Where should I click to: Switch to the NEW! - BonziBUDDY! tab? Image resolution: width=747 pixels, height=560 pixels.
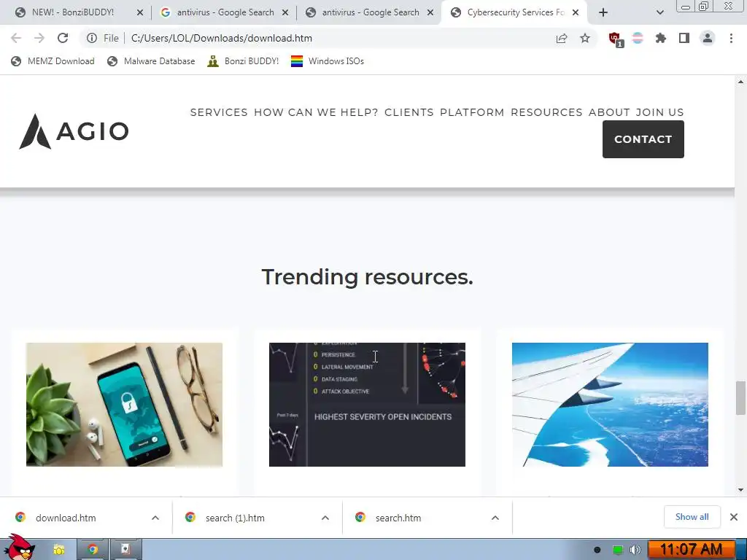coord(73,12)
